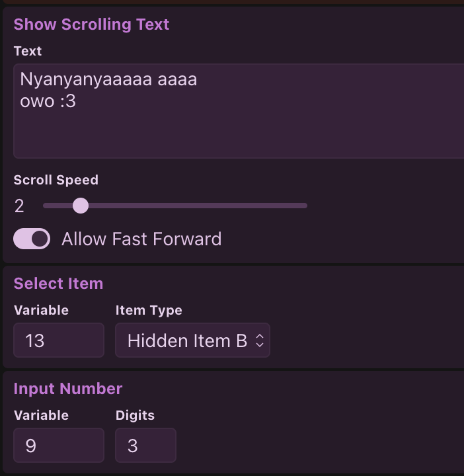Image resolution: width=464 pixels, height=476 pixels.
Task: Click the Scroll Speed label
Action: 56,180
